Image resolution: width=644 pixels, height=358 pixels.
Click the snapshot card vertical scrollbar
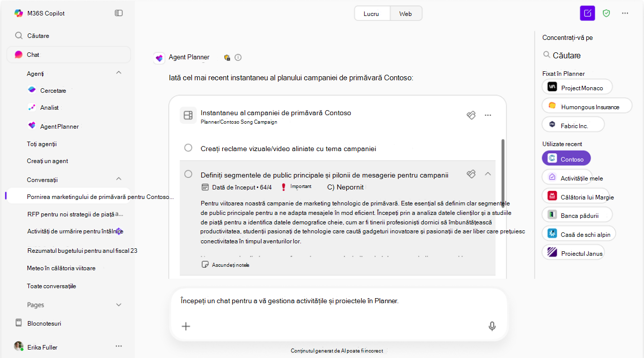coord(503,172)
